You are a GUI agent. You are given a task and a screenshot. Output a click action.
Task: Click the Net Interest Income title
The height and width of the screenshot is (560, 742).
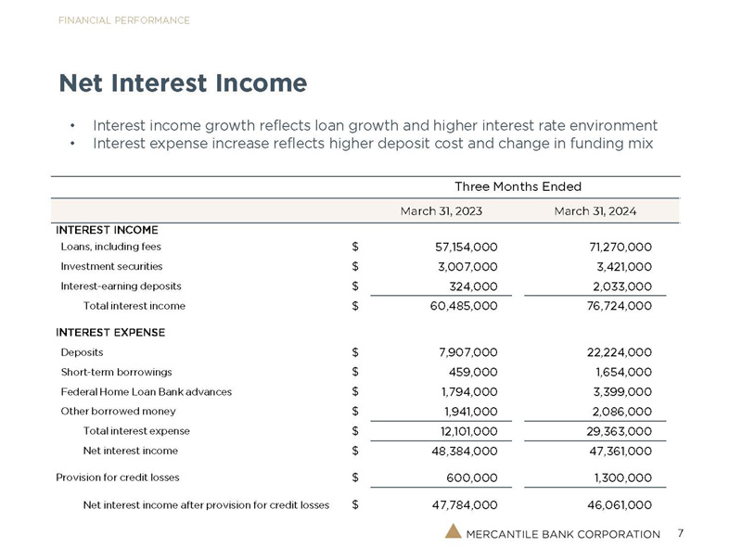coord(183,83)
